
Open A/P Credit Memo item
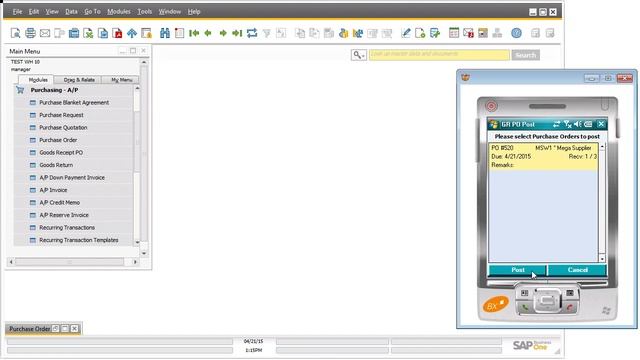60,202
